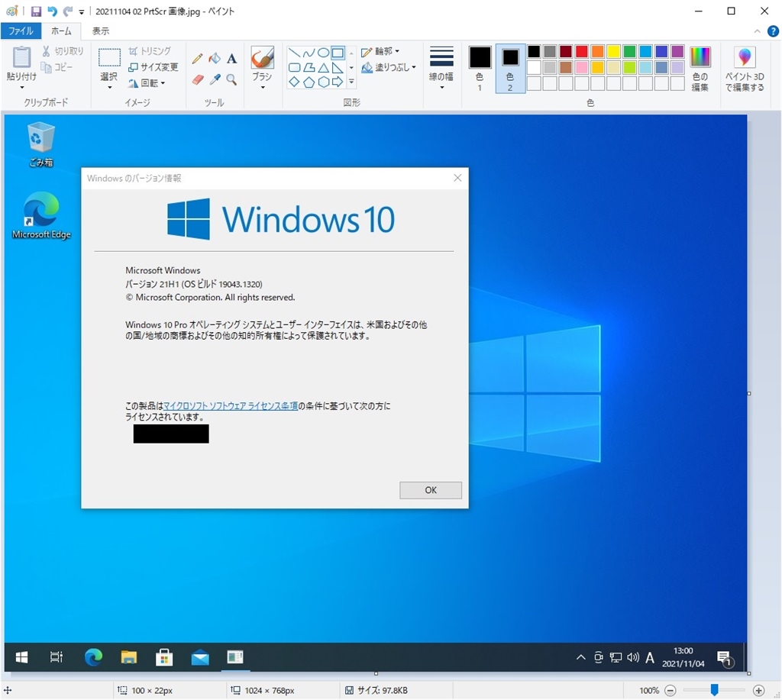The width and height of the screenshot is (782, 700).
Task: Open Paint help question mark icon
Action: pyautogui.click(x=773, y=31)
